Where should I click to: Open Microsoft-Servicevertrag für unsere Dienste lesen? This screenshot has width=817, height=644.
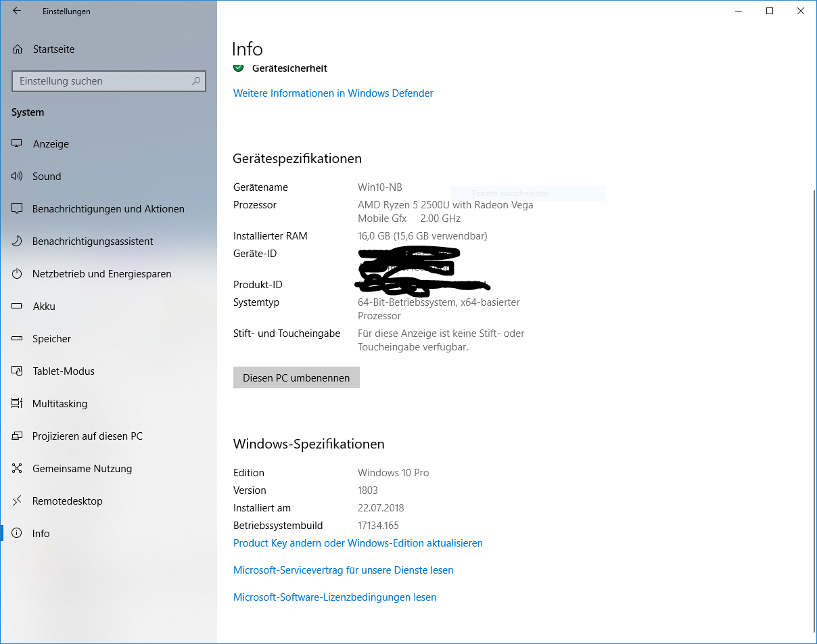pos(343,570)
